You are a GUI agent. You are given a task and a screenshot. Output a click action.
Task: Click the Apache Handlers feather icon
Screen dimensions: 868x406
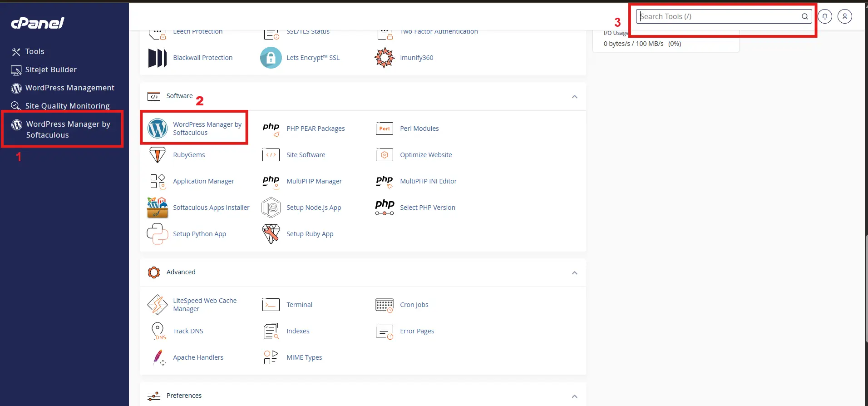click(x=158, y=357)
